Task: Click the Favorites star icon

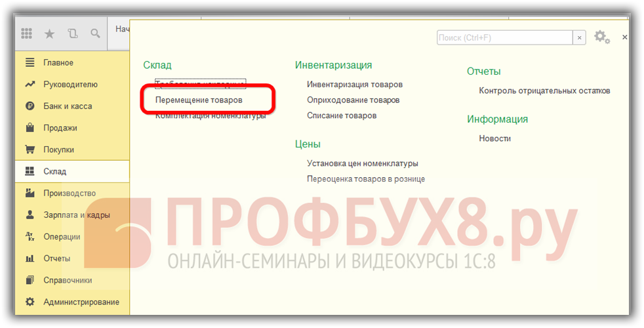Action: click(49, 33)
